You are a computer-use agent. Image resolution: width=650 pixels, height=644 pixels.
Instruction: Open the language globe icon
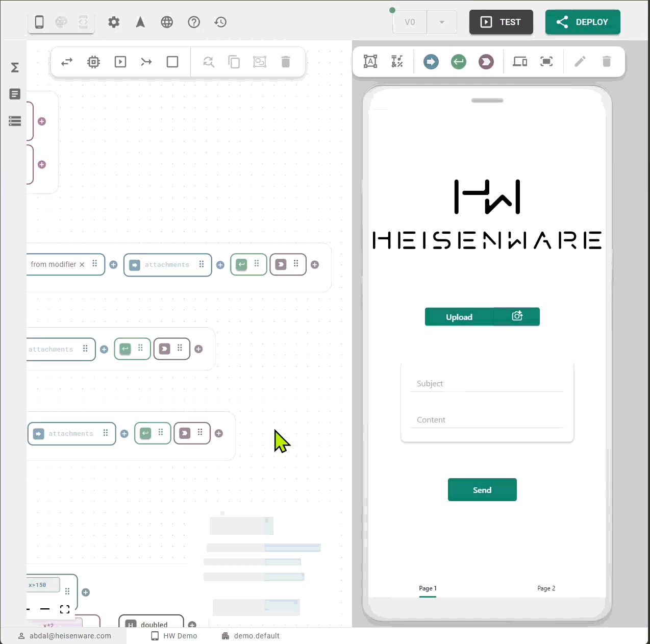pos(167,22)
